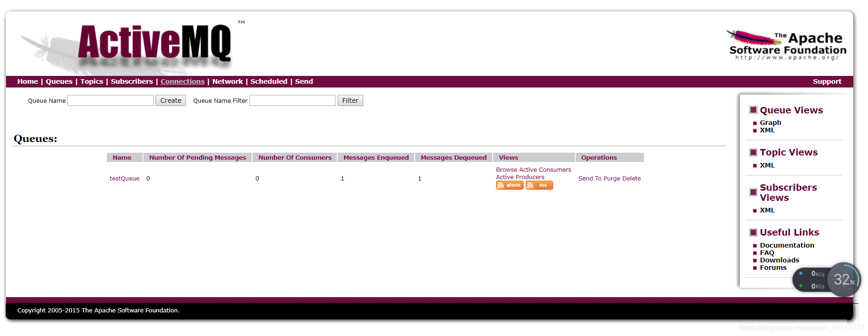Click the Topic Views sidebar heading

789,152
